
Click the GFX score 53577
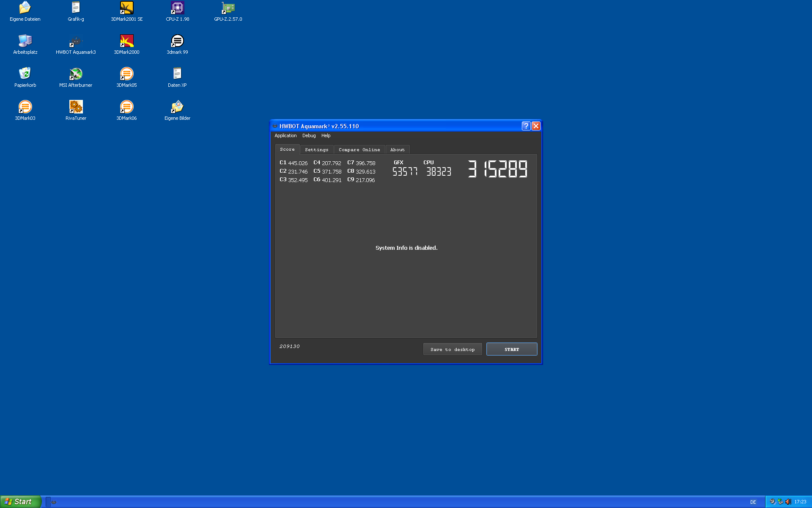pos(405,171)
